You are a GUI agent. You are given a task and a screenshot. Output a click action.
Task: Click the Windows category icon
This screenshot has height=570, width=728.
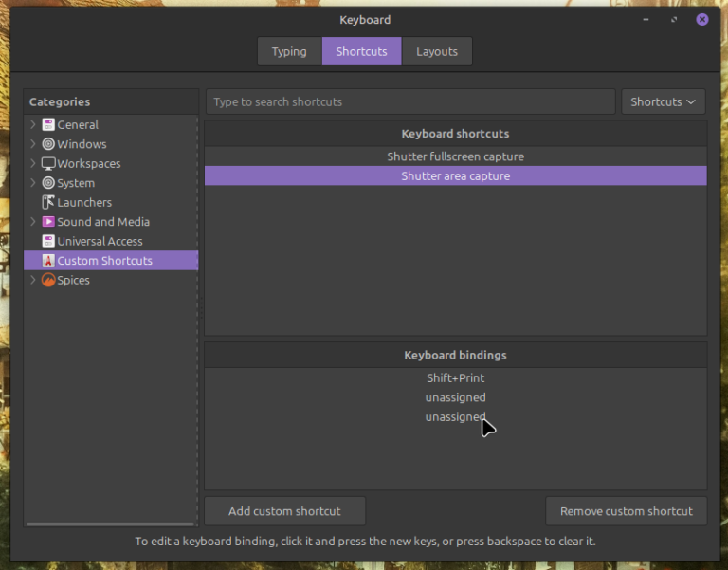tap(48, 144)
